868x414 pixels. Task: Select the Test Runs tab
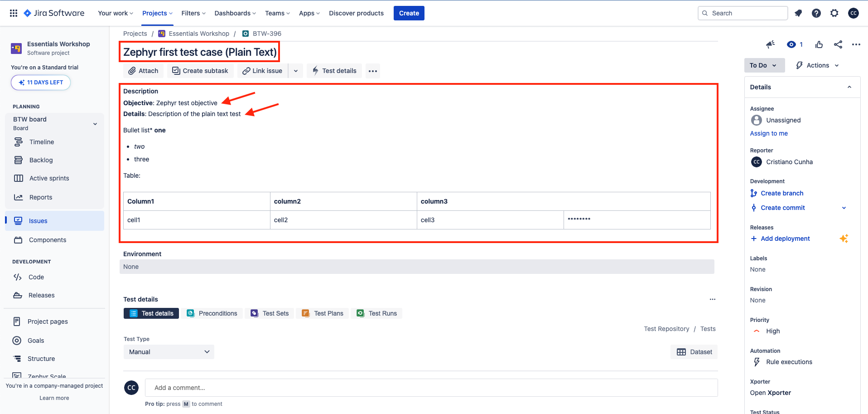tap(376, 313)
